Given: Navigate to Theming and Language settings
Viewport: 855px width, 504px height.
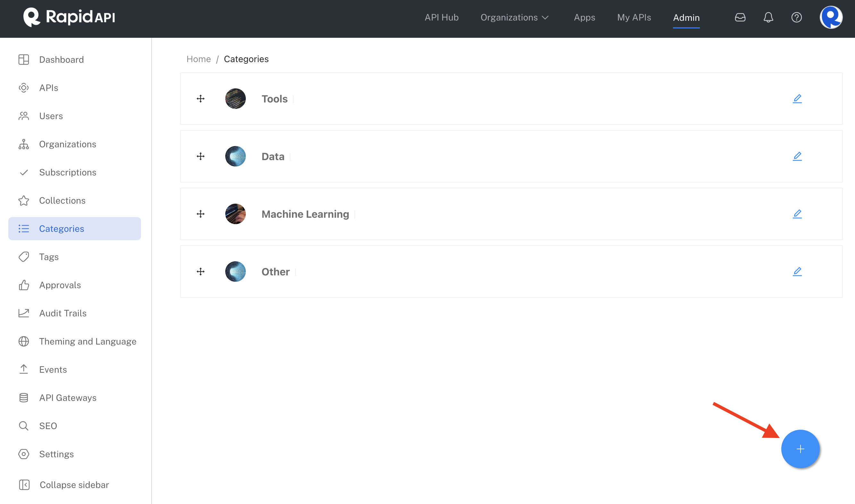Looking at the screenshot, I should point(88,341).
